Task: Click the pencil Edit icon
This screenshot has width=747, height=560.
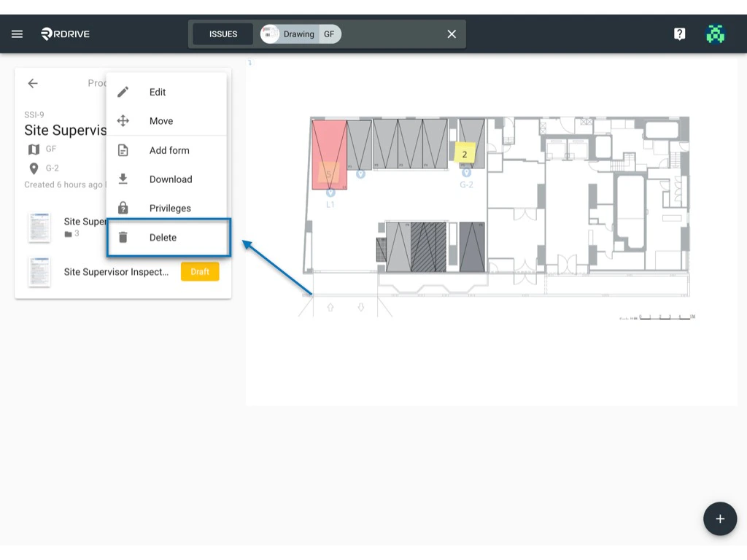Action: pyautogui.click(x=123, y=92)
